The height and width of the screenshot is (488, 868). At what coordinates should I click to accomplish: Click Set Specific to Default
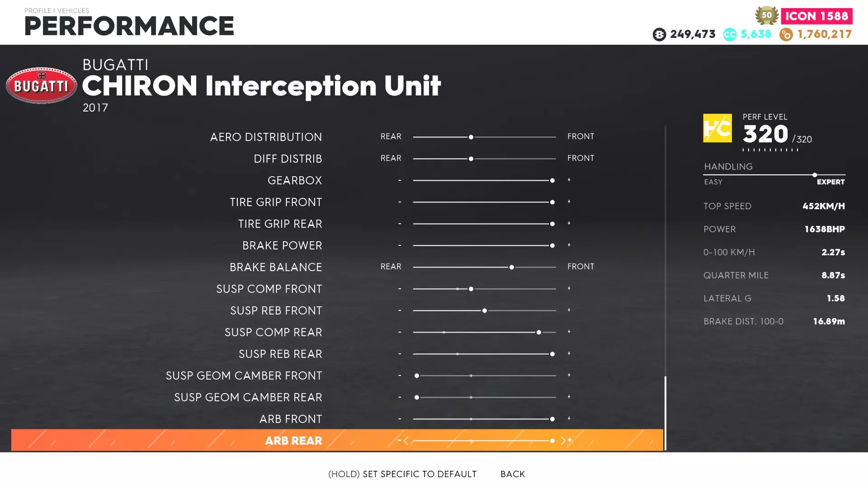pos(402,474)
